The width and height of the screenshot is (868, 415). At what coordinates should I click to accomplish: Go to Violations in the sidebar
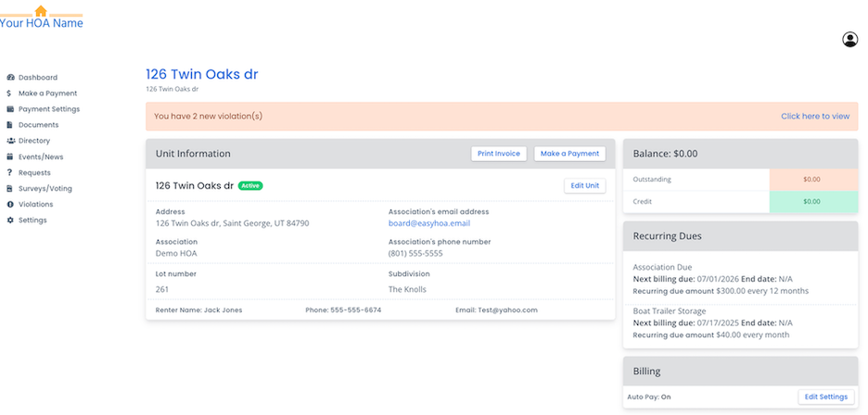(35, 205)
